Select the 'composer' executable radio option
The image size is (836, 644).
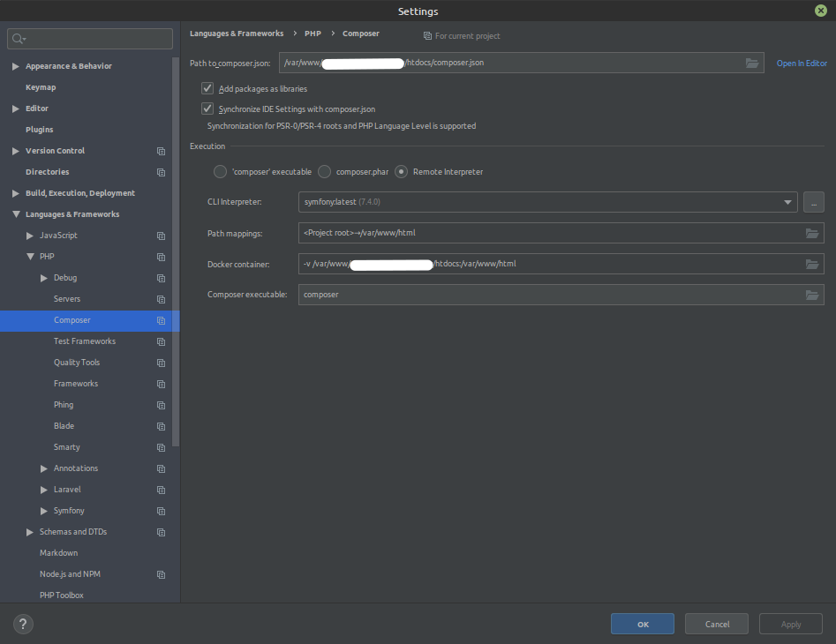tap(220, 171)
